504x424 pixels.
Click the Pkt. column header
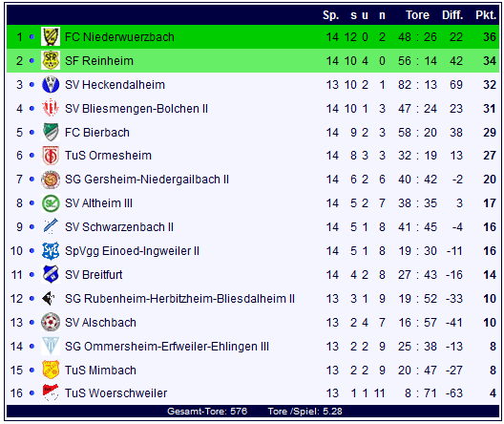click(486, 14)
